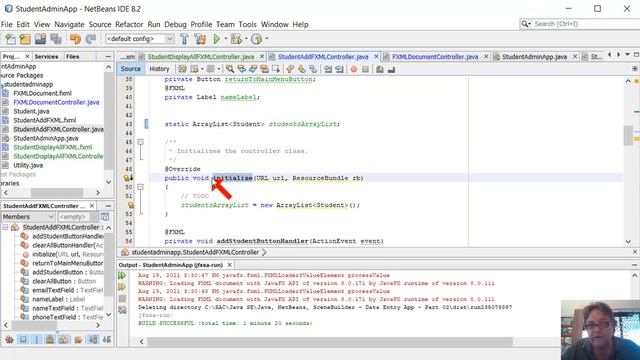
Task: Toggle Show Non-Public Members filter in the Navigator
Action: tap(50, 339)
